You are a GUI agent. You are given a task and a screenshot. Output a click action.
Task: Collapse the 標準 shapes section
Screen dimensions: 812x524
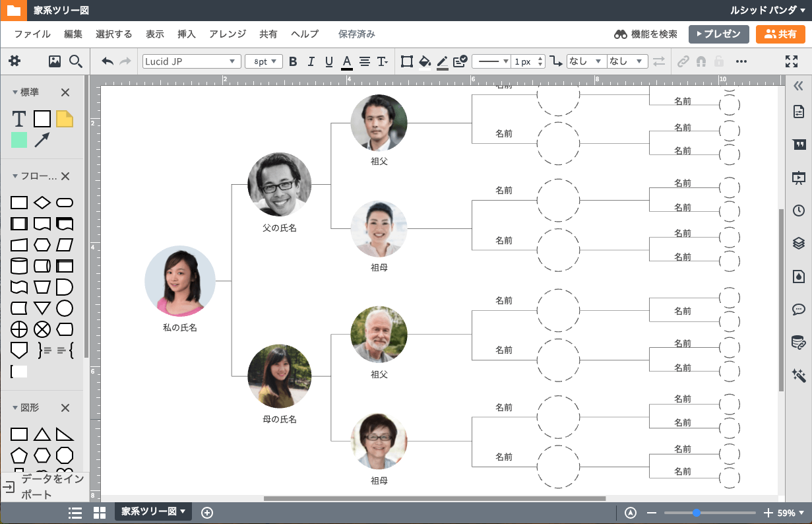(15, 92)
